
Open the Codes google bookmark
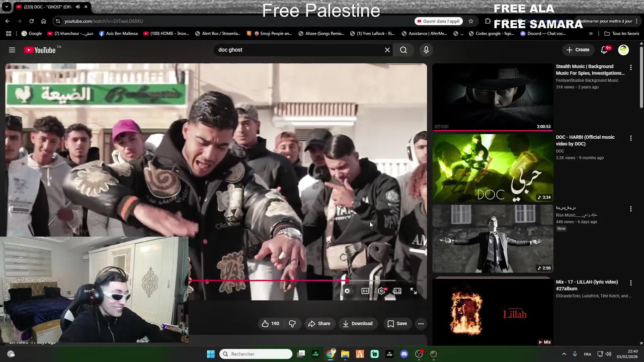pos(491,34)
